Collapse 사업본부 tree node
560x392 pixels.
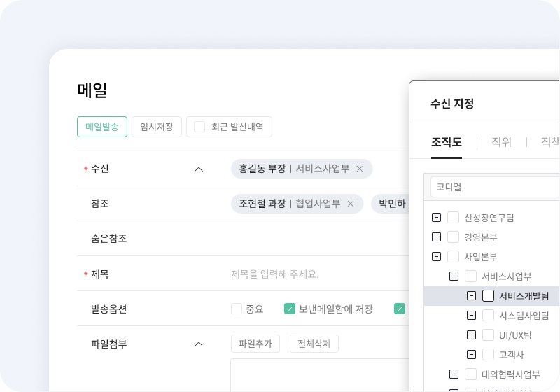tap(437, 257)
